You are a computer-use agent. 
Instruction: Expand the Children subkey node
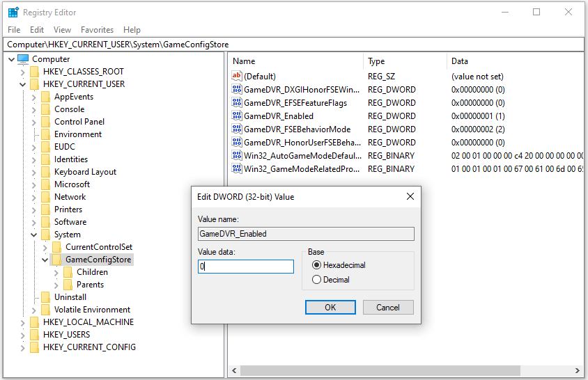click(56, 272)
